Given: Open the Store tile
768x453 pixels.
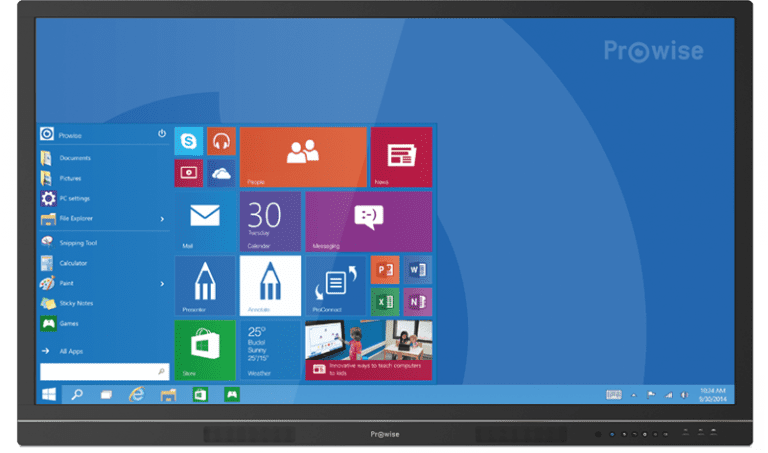Looking at the screenshot, I should (x=205, y=349).
